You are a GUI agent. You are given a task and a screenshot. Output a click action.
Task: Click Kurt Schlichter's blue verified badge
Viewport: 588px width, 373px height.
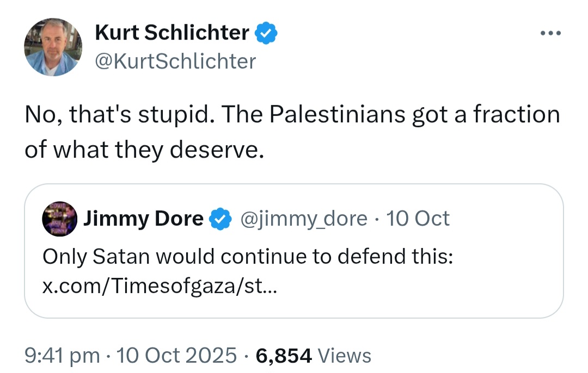[267, 34]
